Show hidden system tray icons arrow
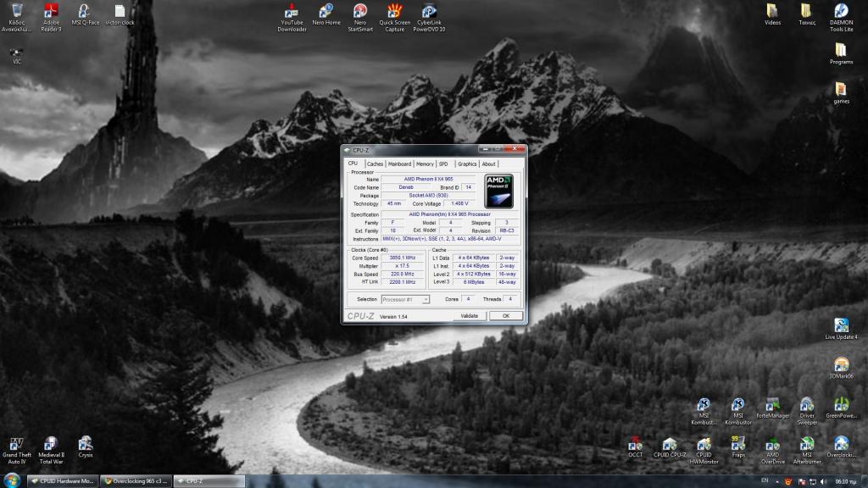Image resolution: width=868 pixels, height=488 pixels. click(x=777, y=480)
